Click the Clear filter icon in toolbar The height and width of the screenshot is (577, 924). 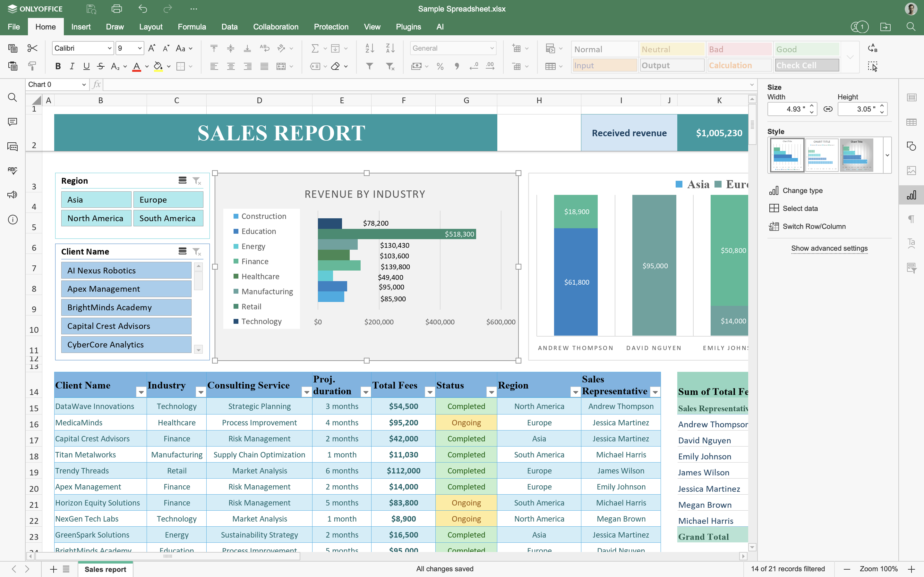[x=390, y=66]
